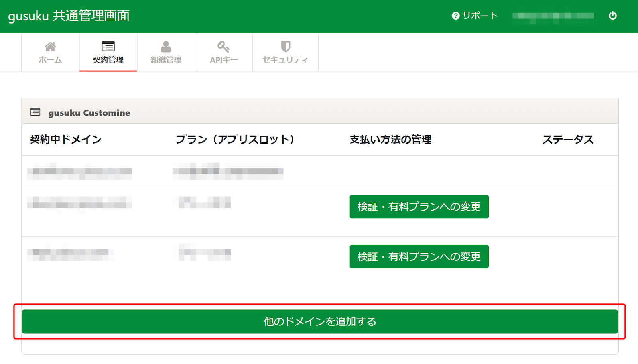Click the question mark support icon
The width and height of the screenshot is (638, 364).
pyautogui.click(x=455, y=16)
